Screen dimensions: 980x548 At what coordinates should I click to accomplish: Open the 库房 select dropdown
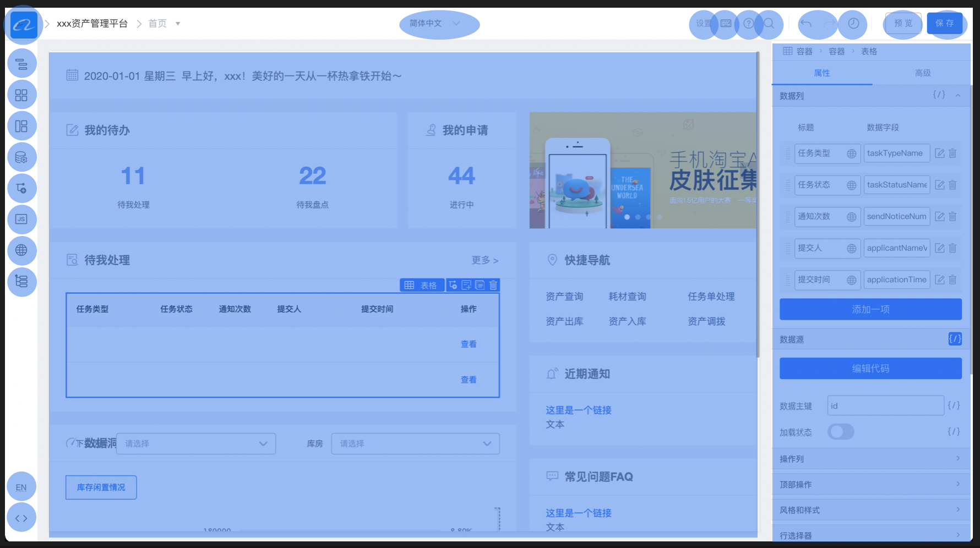(416, 444)
